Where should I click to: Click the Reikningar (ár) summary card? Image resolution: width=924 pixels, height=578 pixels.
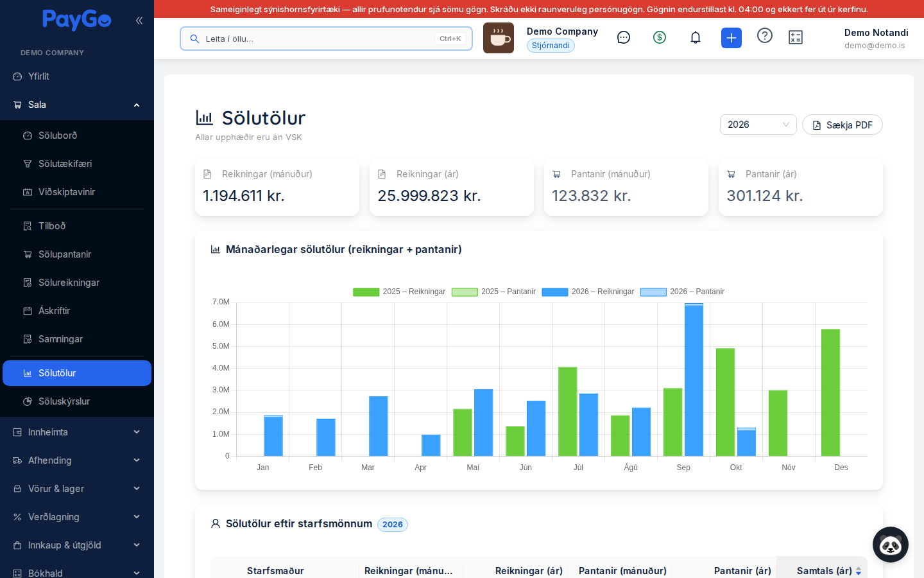452,188
